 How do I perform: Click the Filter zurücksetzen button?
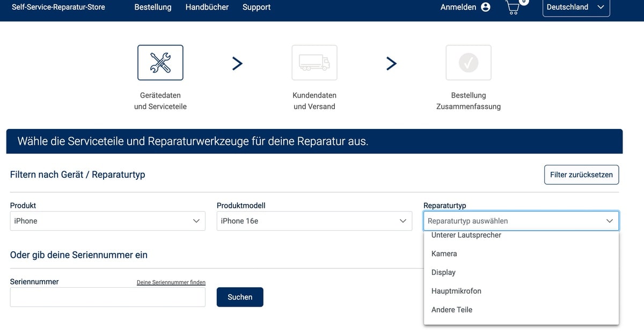tap(581, 175)
